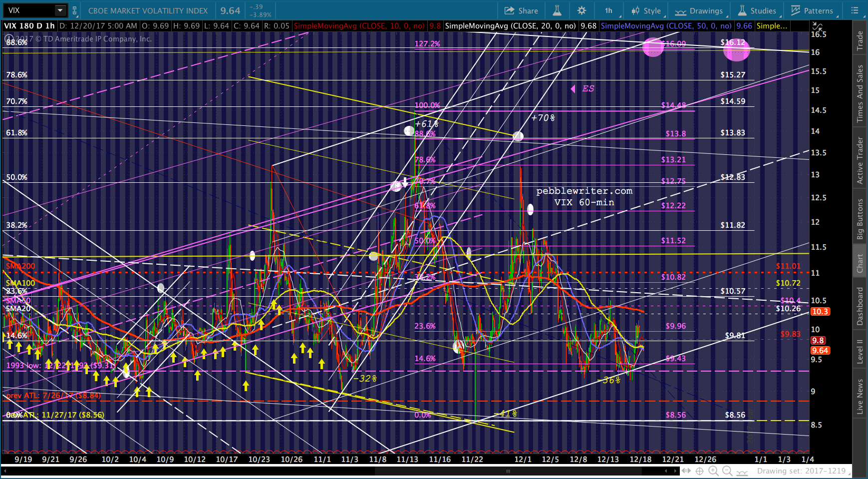868x479 pixels.
Task: Click the Studies button
Action: point(757,10)
